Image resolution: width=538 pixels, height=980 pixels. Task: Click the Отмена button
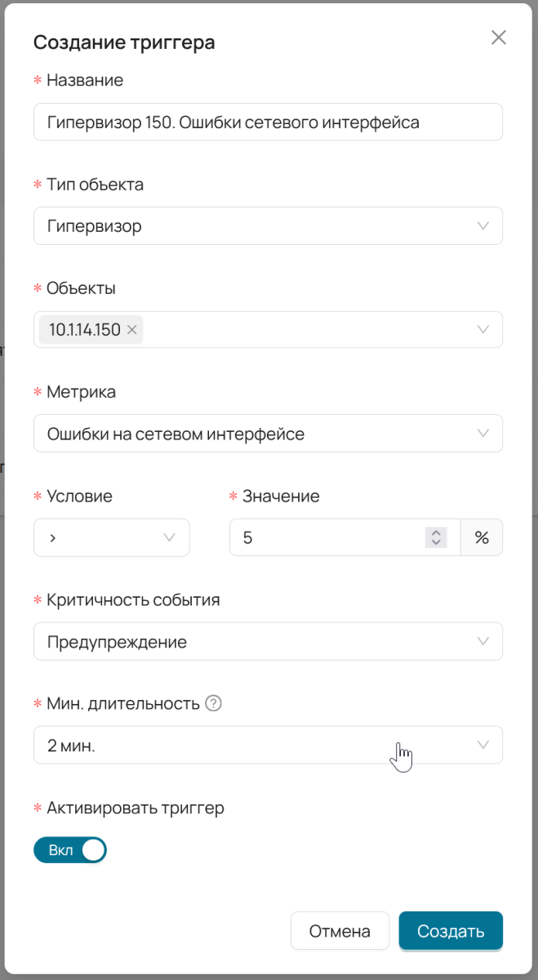pos(340,931)
